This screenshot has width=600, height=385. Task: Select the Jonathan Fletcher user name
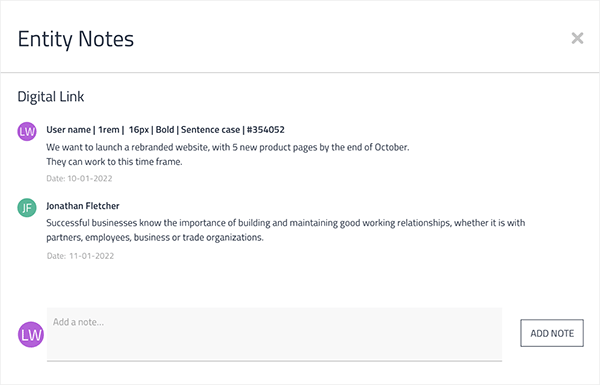point(83,206)
